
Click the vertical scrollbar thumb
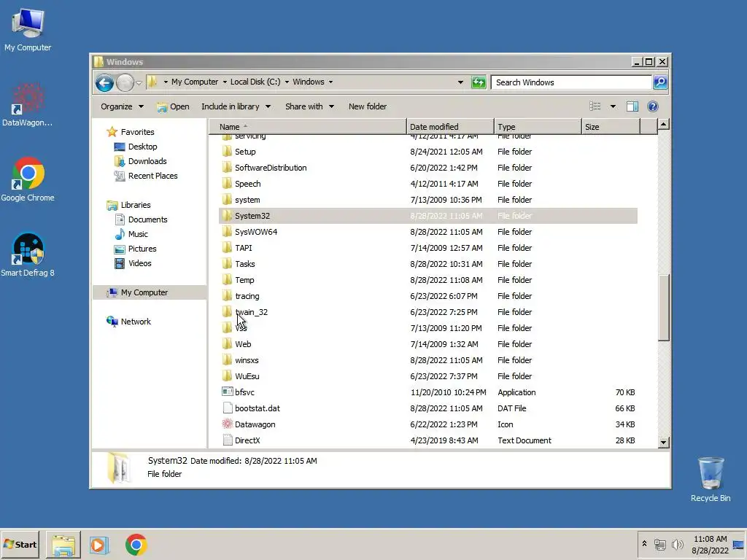pyautogui.click(x=663, y=308)
